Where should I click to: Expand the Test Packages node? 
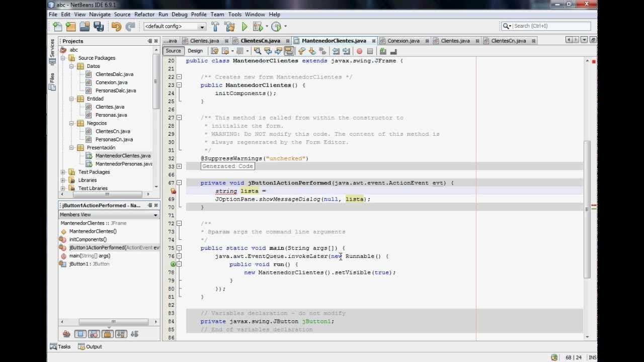63,172
